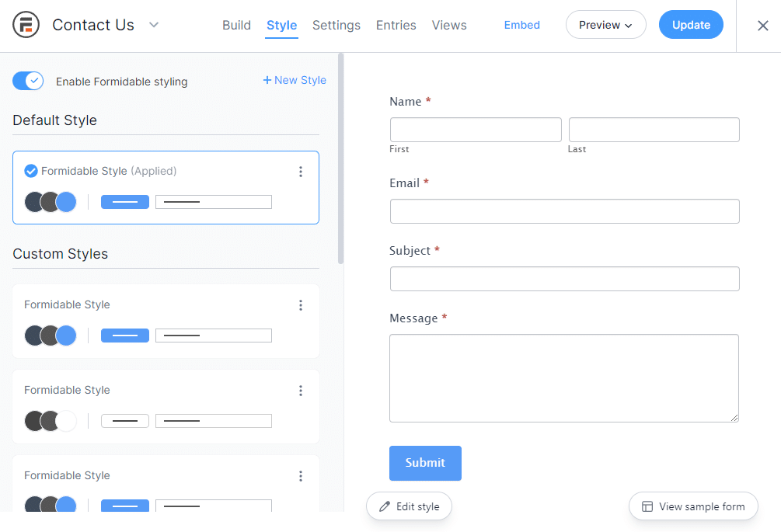781x532 pixels.
Task: Click the applied checkmark on default Formidable Style
Action: [31, 171]
